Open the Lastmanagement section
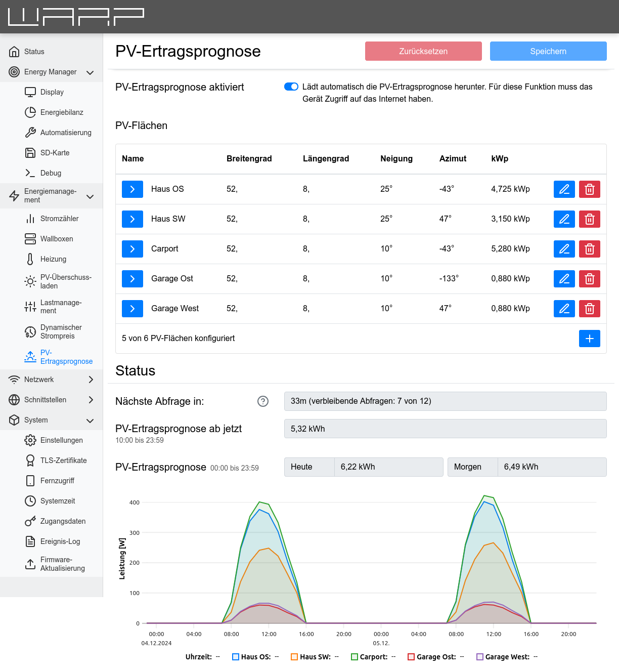Viewport: 619px width, 672px height. tap(61, 307)
